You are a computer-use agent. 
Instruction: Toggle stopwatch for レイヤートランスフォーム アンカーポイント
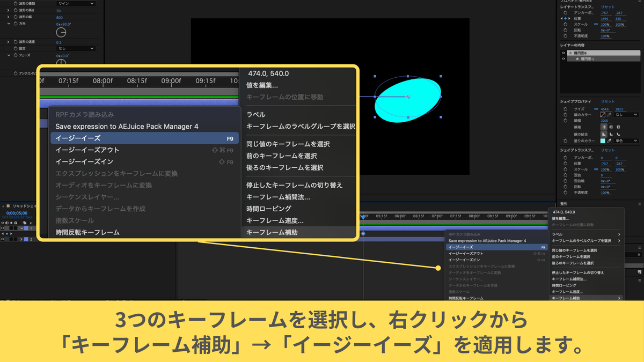pos(566,13)
